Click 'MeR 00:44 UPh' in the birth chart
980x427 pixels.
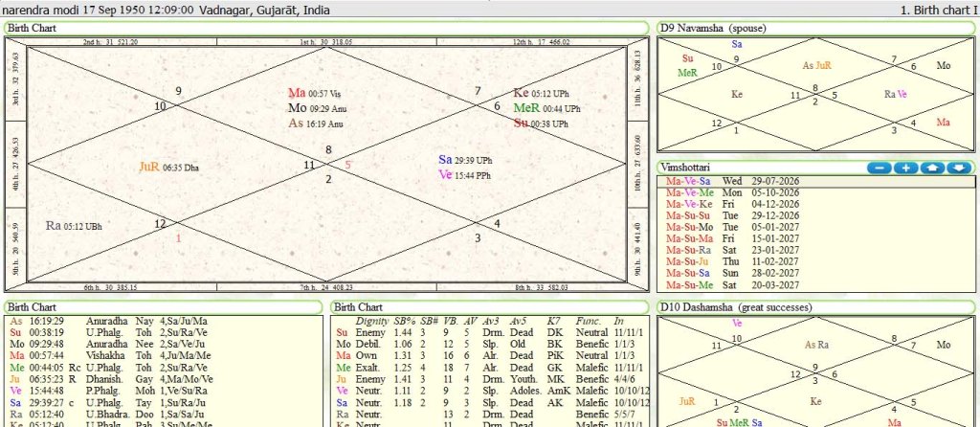(x=546, y=108)
